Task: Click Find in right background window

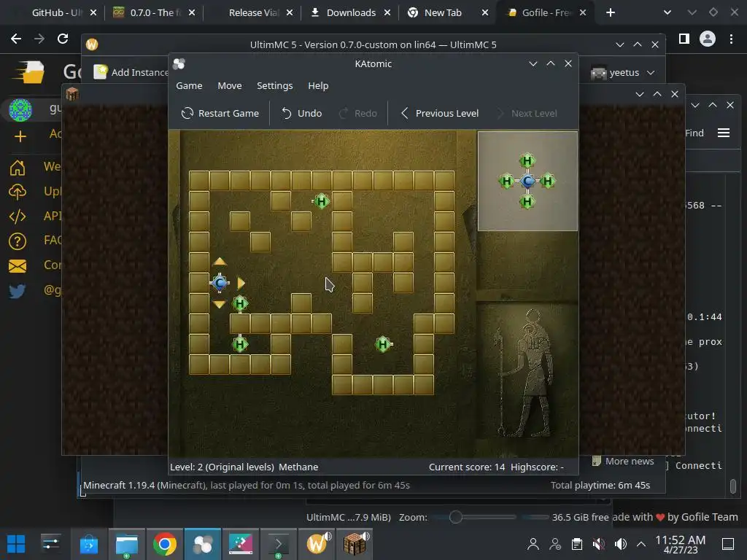Action: tap(694, 133)
